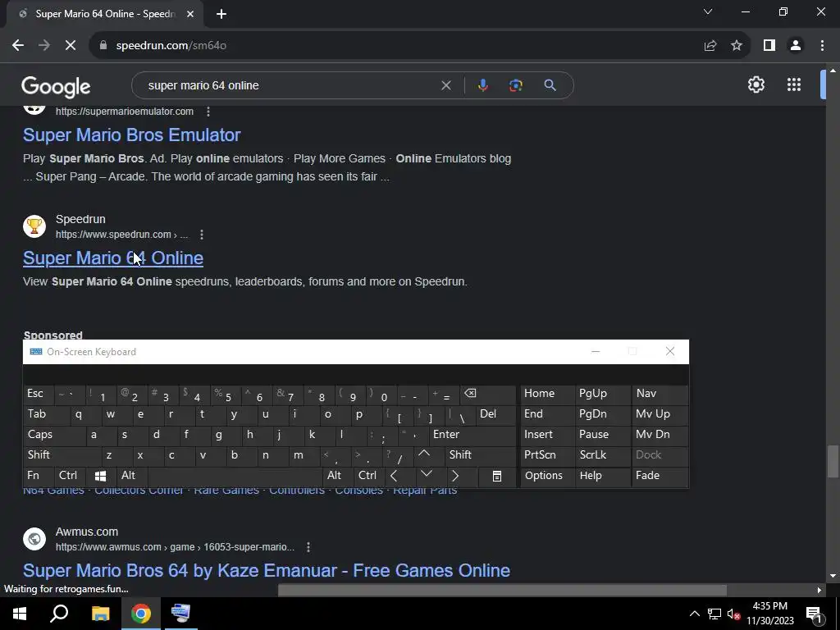
Task: Click the left arrow key on the on-screen keyboard
Action: pos(394,476)
